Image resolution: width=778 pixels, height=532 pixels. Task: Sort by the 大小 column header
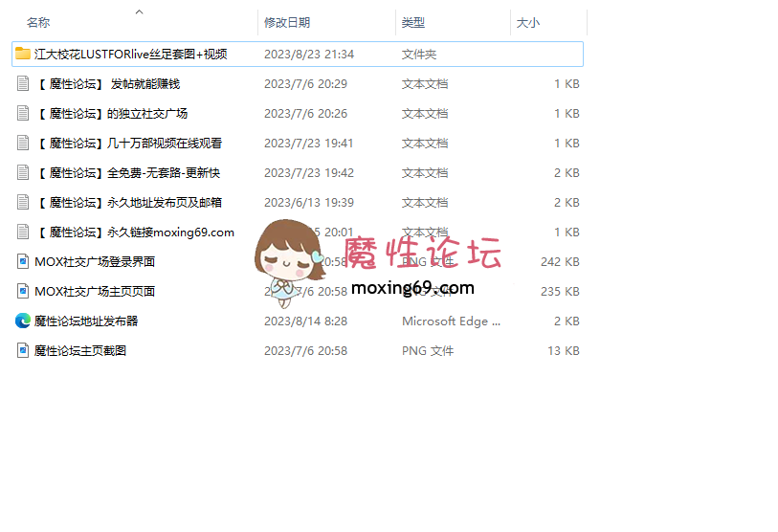click(528, 22)
